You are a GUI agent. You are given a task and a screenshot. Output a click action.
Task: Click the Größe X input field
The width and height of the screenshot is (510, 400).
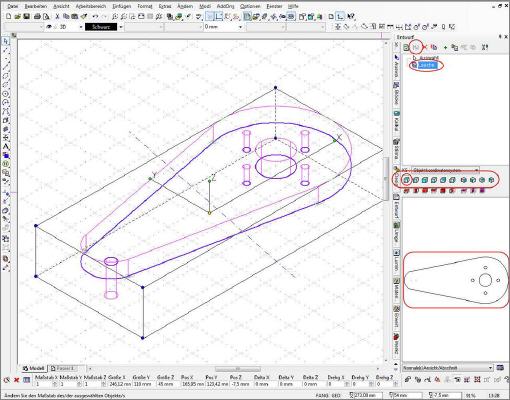(119, 384)
